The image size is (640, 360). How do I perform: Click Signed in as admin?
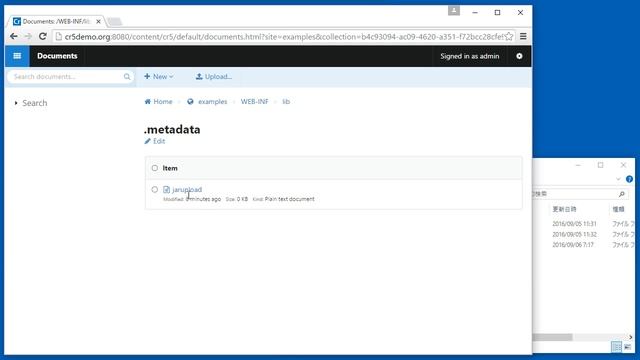pyautogui.click(x=469, y=56)
